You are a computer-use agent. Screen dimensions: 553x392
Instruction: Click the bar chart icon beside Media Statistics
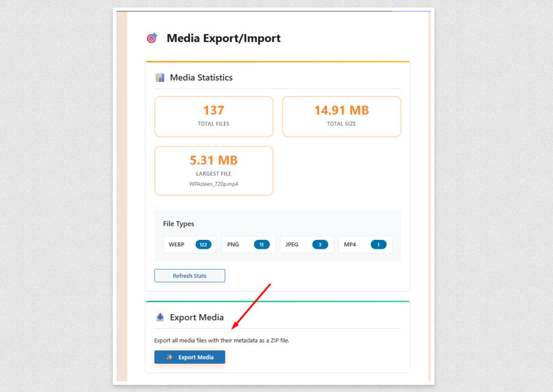[160, 78]
